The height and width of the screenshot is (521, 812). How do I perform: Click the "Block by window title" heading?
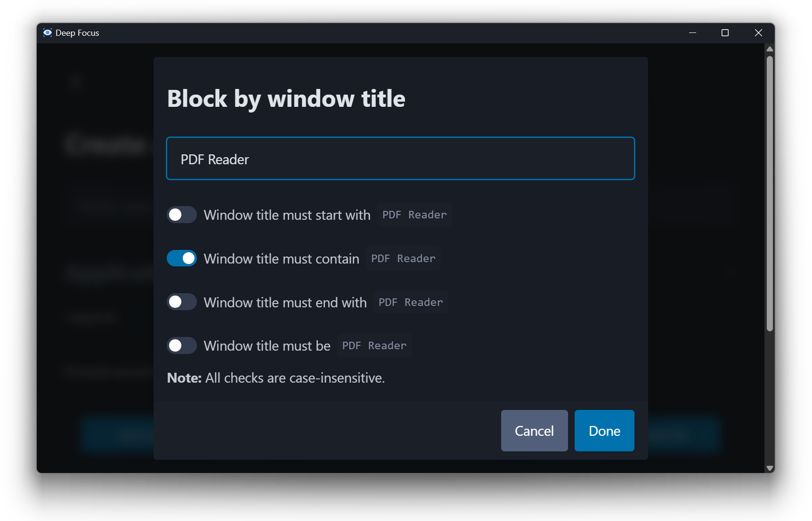click(286, 99)
